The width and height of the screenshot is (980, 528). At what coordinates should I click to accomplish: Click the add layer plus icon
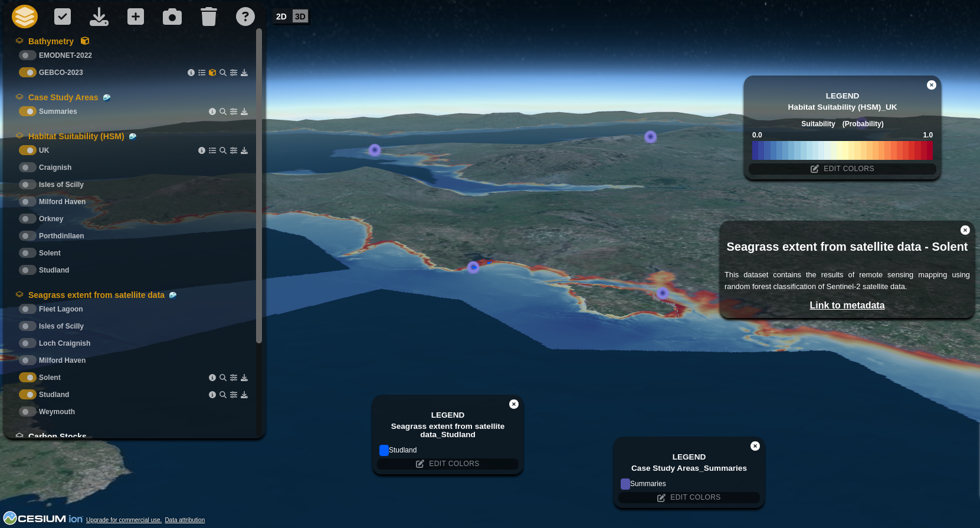pyautogui.click(x=136, y=17)
